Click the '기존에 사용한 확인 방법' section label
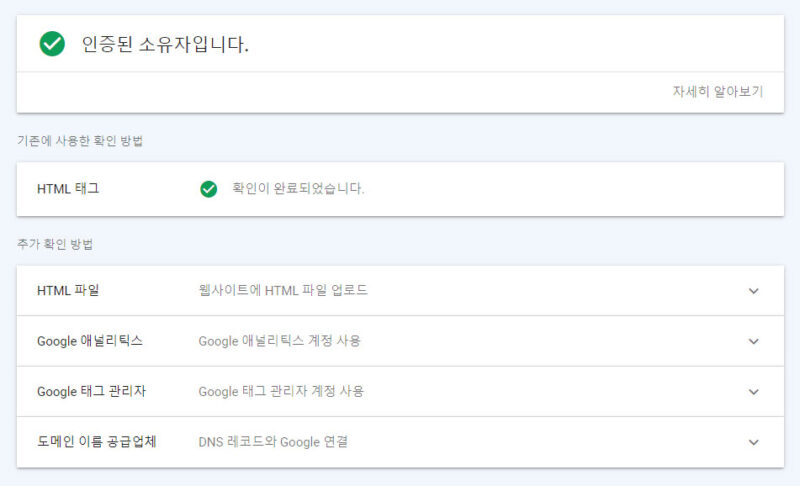This screenshot has height=486, width=800. 80,141
